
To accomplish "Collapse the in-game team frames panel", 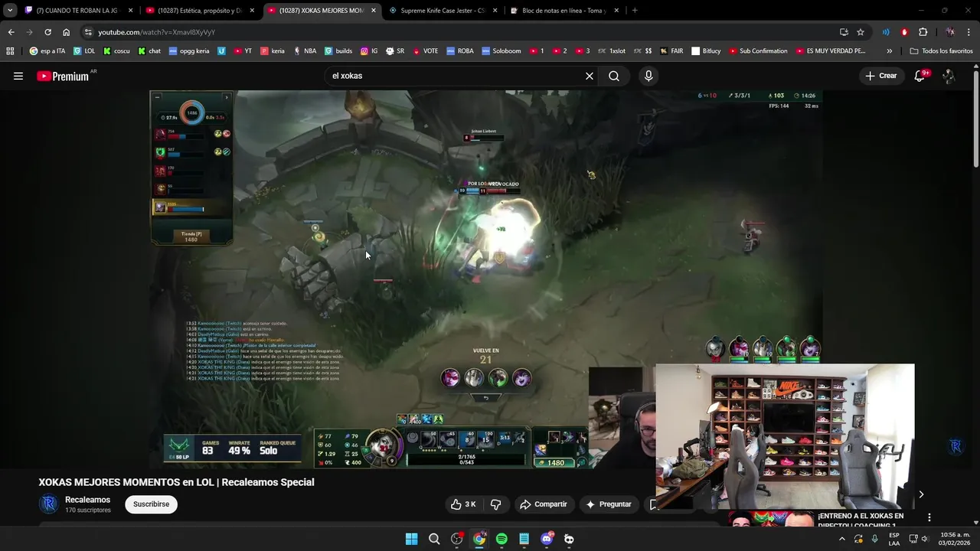I will tap(157, 97).
